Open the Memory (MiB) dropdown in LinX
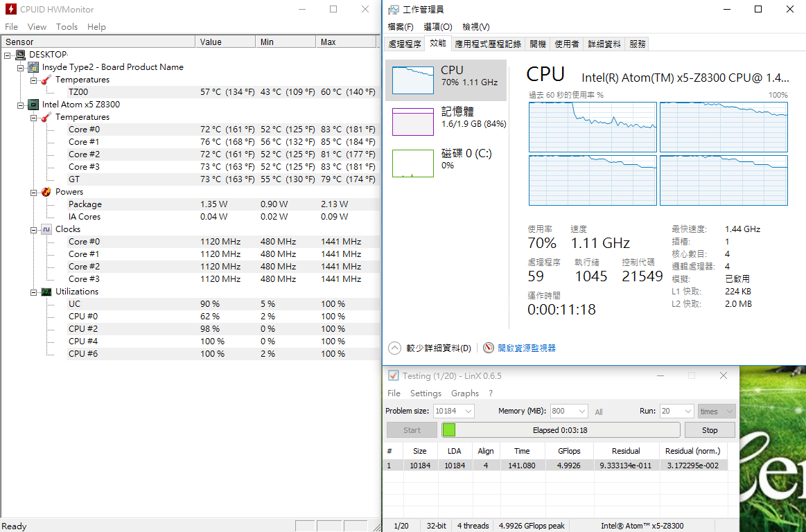 [x=582, y=411]
